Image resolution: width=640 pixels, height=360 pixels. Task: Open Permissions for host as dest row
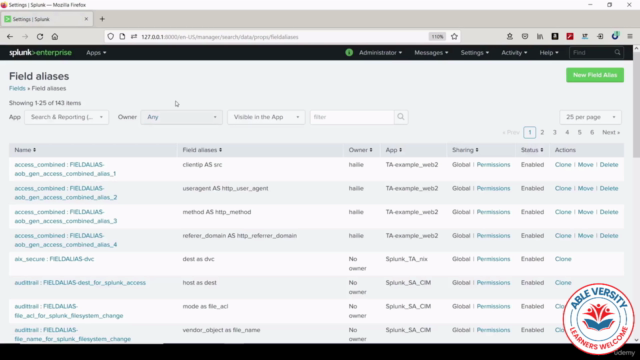[493, 282]
